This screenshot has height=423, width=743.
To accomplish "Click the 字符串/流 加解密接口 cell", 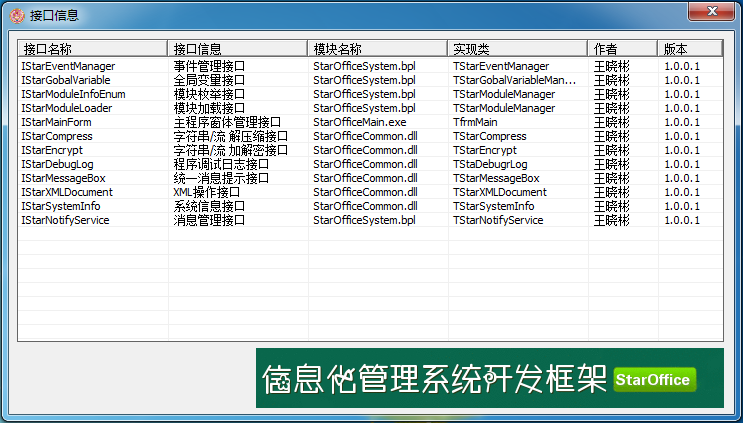I will (231, 150).
